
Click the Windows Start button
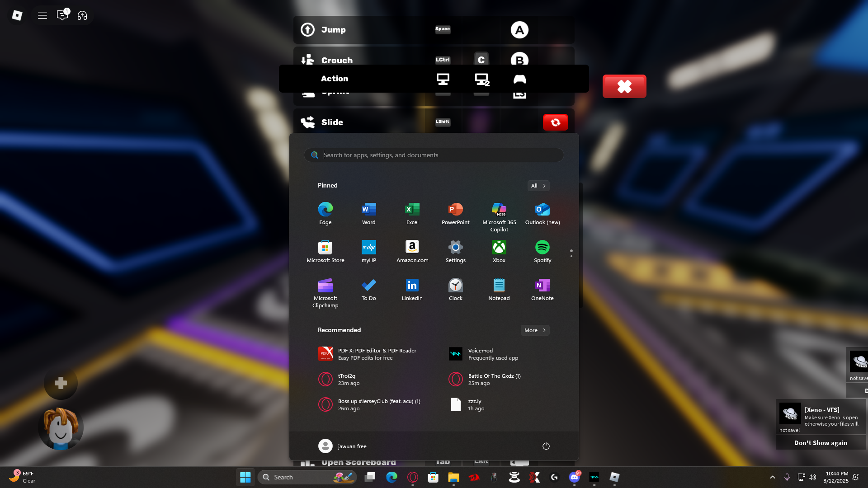click(245, 477)
